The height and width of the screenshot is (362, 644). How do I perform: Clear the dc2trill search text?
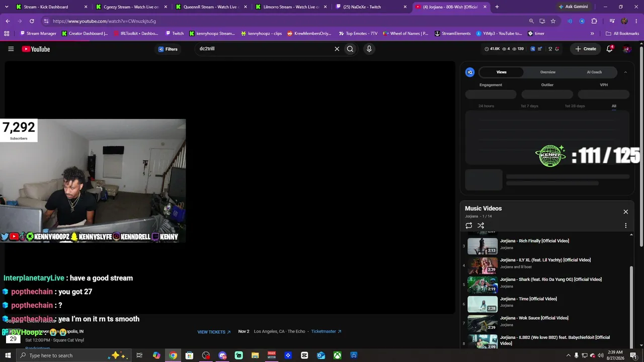337,49
